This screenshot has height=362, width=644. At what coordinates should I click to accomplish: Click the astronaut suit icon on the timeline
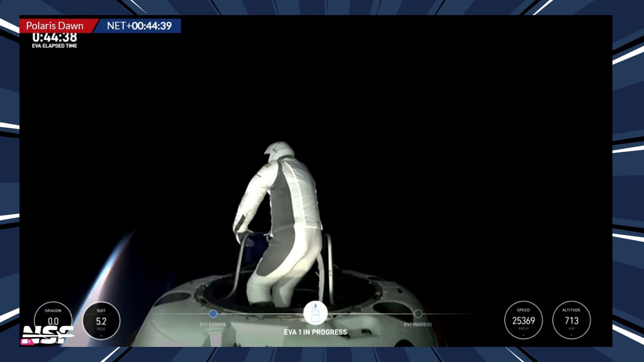[315, 313]
